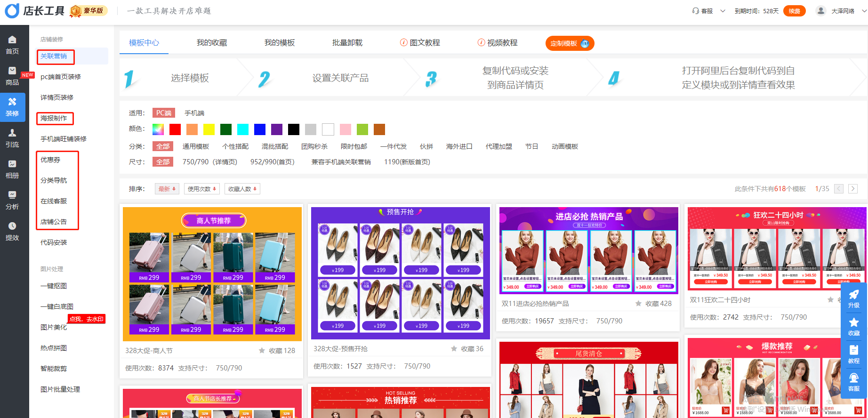Pick the rainbow all-colors swatch
This screenshot has height=418, width=868.
click(158, 129)
